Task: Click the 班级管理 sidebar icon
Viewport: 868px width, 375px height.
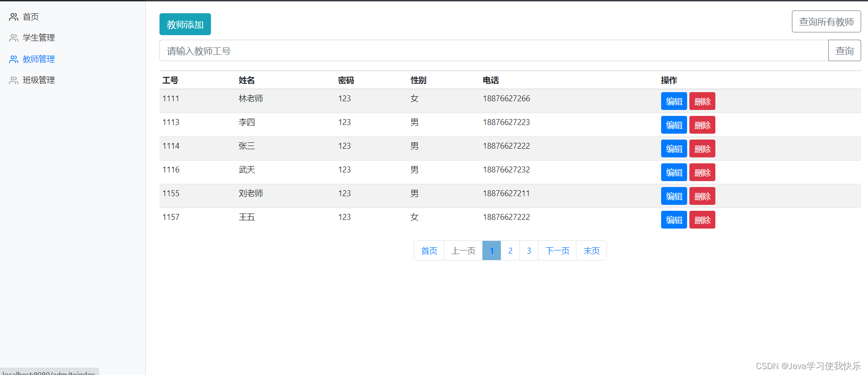Action: tap(14, 80)
